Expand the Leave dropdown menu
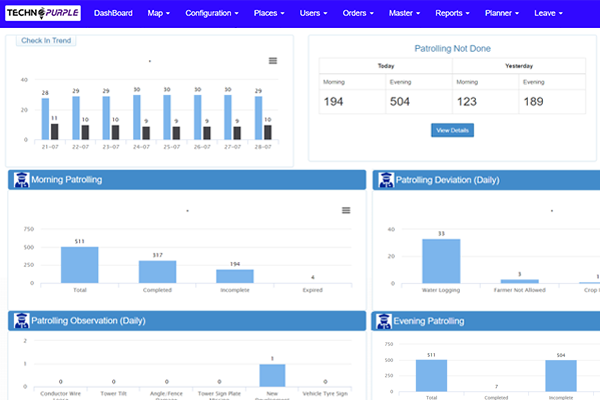This screenshot has width=600, height=400. click(x=548, y=13)
